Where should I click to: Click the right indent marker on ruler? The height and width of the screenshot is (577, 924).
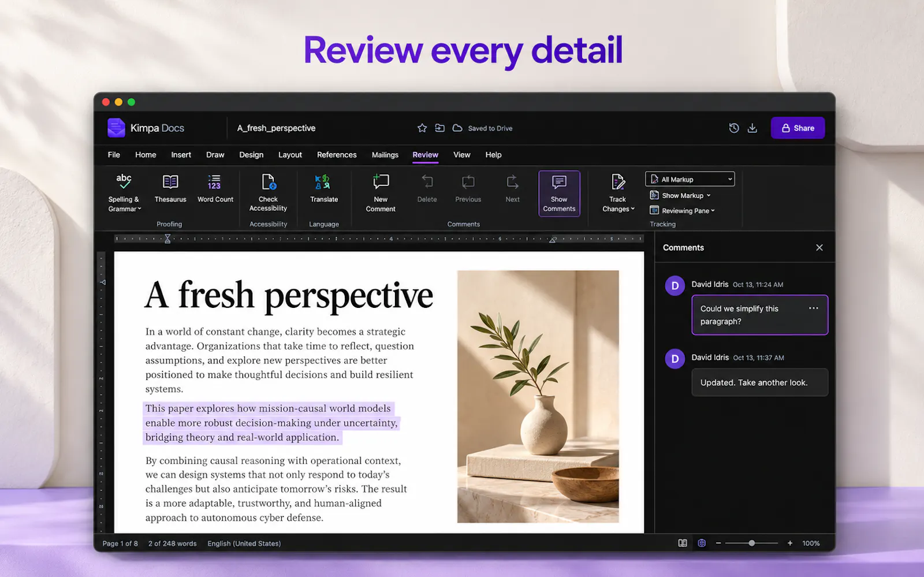(x=553, y=239)
